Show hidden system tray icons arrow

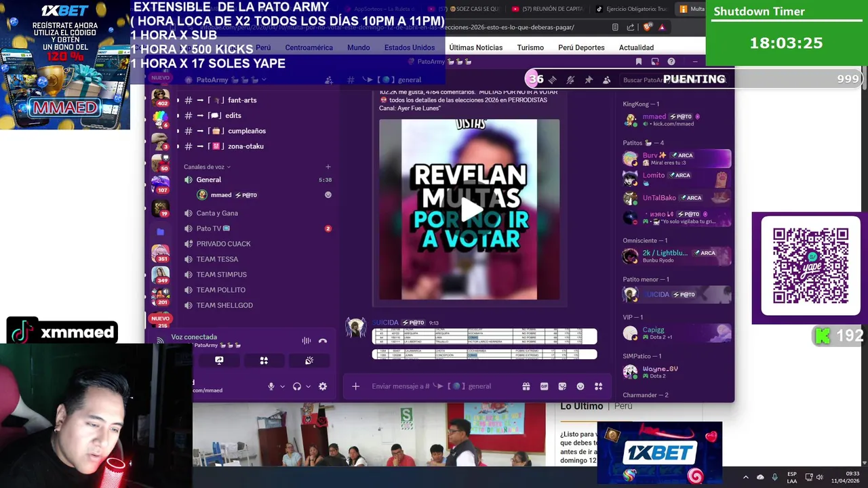click(x=746, y=477)
